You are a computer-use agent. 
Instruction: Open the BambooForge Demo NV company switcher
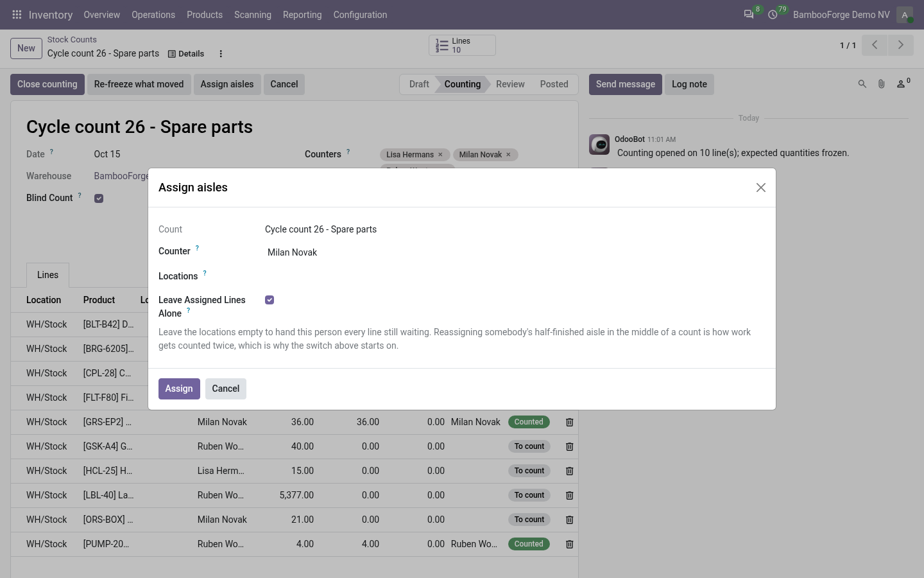pyautogui.click(x=841, y=14)
